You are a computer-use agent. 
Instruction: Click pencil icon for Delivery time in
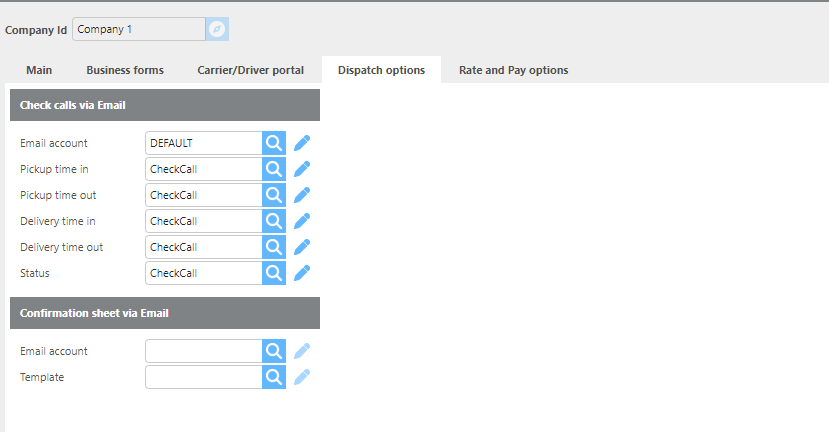[x=302, y=221]
